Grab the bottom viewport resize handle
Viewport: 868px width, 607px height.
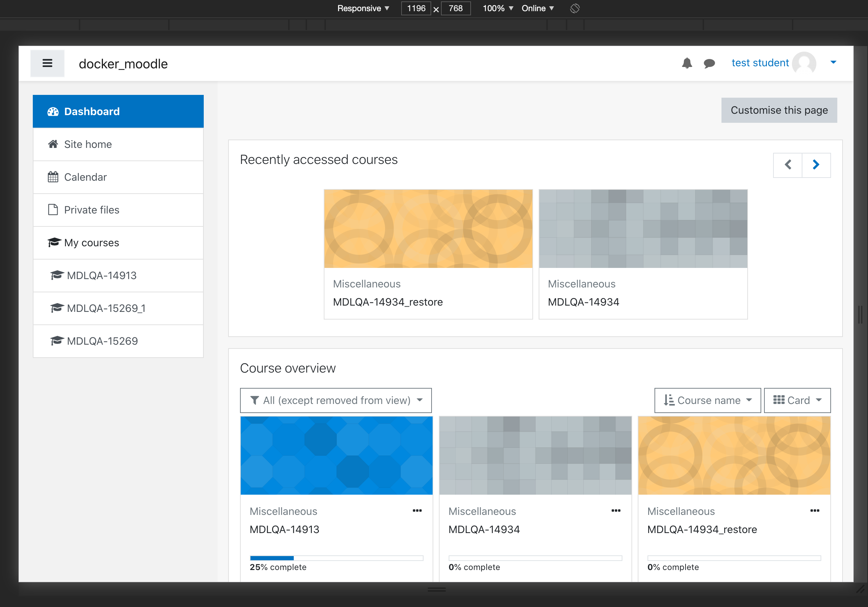[437, 590]
